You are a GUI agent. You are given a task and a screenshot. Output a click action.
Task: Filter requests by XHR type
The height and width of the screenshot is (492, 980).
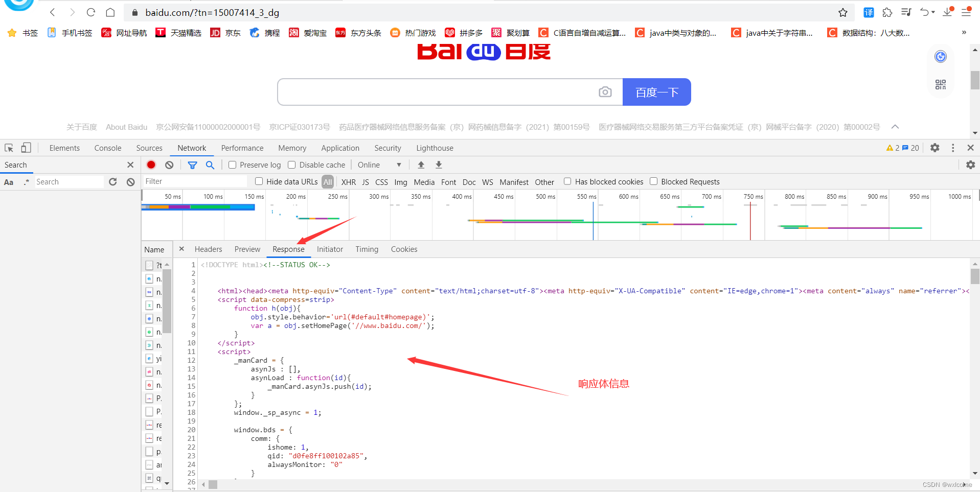[349, 182]
